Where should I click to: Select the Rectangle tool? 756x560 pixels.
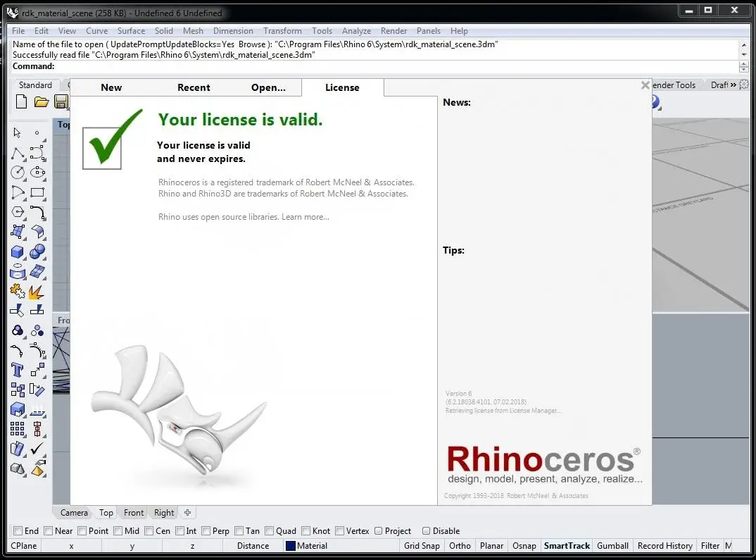coord(37,192)
